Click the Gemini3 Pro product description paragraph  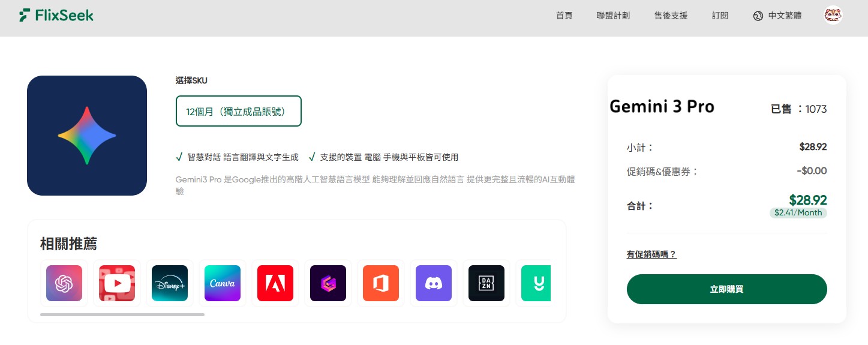tap(376, 185)
